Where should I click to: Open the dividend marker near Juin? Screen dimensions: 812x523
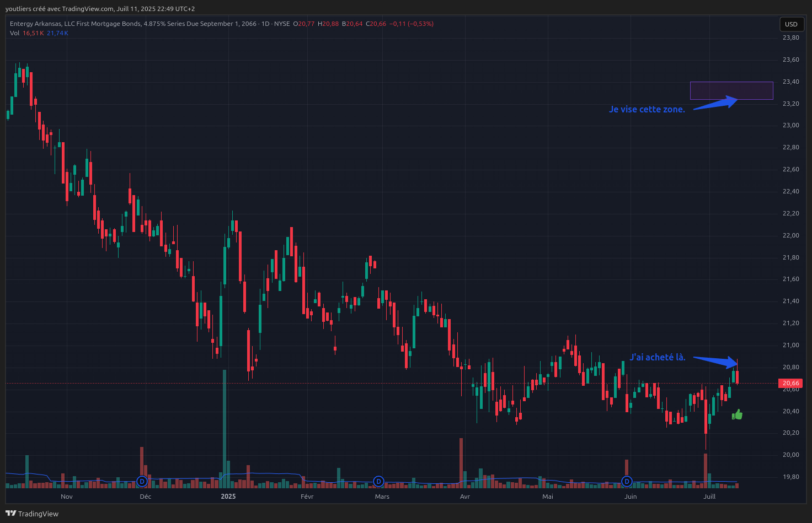627,482
